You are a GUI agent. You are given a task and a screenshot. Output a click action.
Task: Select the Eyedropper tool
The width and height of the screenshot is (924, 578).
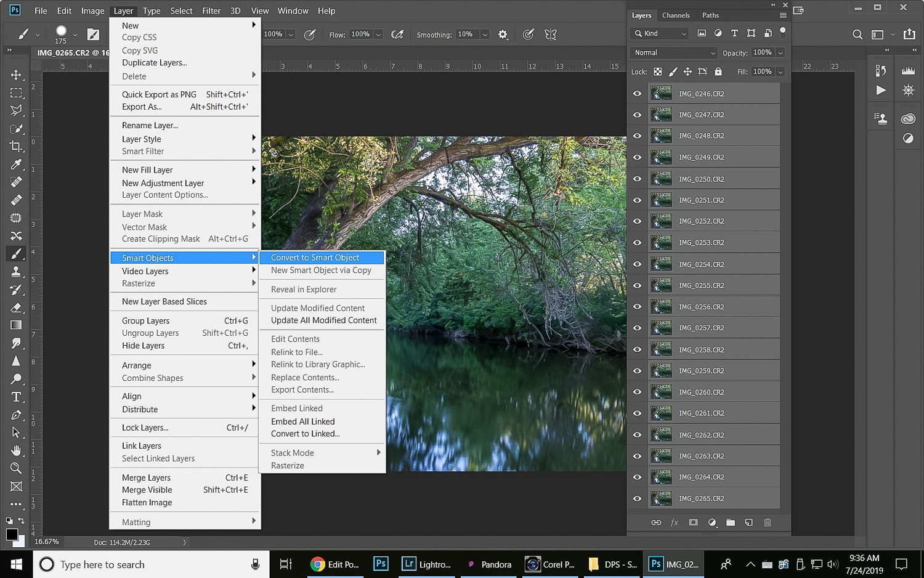pyautogui.click(x=16, y=164)
